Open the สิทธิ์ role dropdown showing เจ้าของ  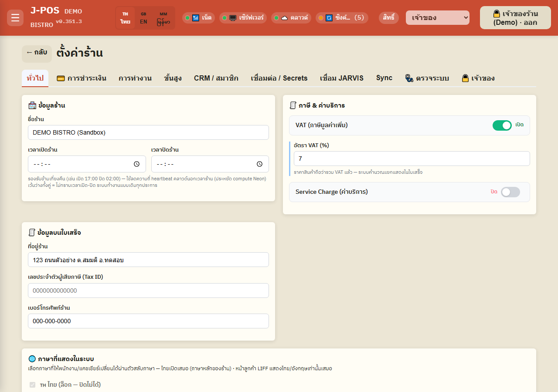(x=438, y=18)
